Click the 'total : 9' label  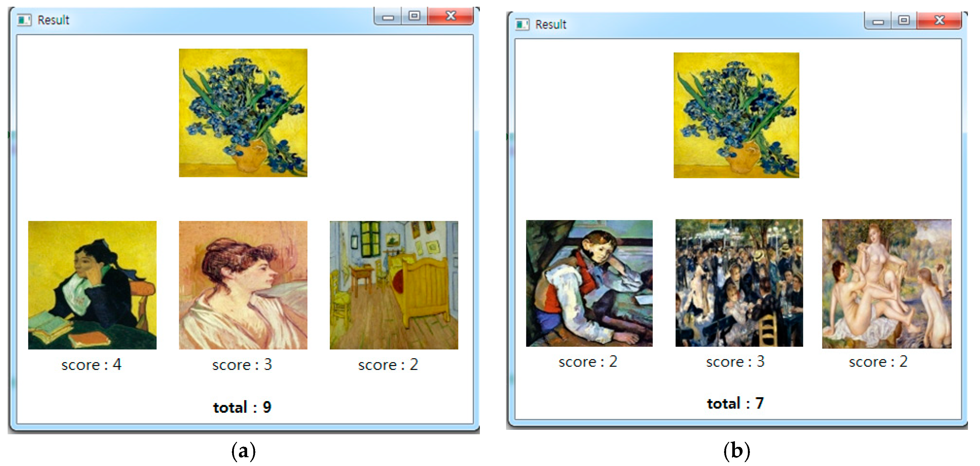tap(242, 407)
